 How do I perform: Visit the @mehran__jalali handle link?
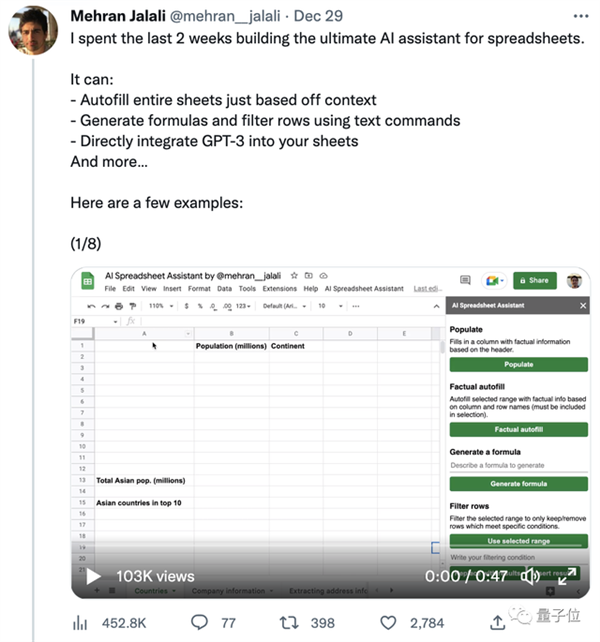(x=225, y=16)
